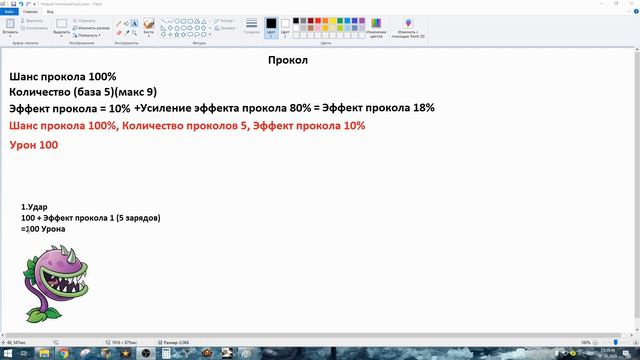Pick the black palette color

[296, 21]
